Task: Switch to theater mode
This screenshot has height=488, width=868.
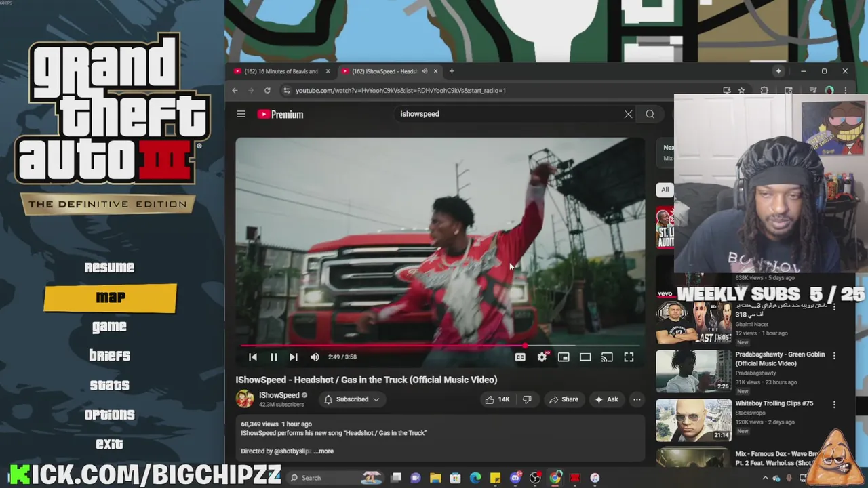Action: (x=585, y=357)
